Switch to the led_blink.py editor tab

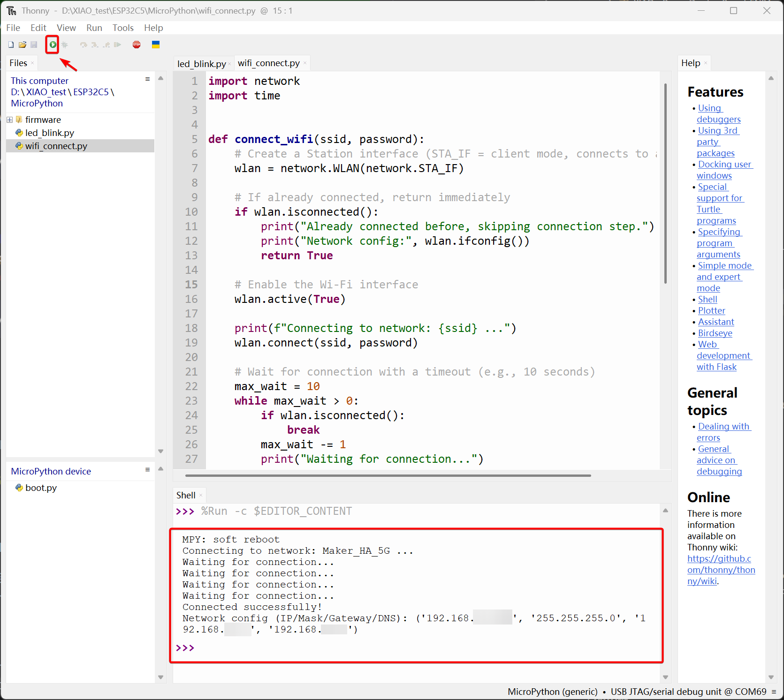(201, 63)
